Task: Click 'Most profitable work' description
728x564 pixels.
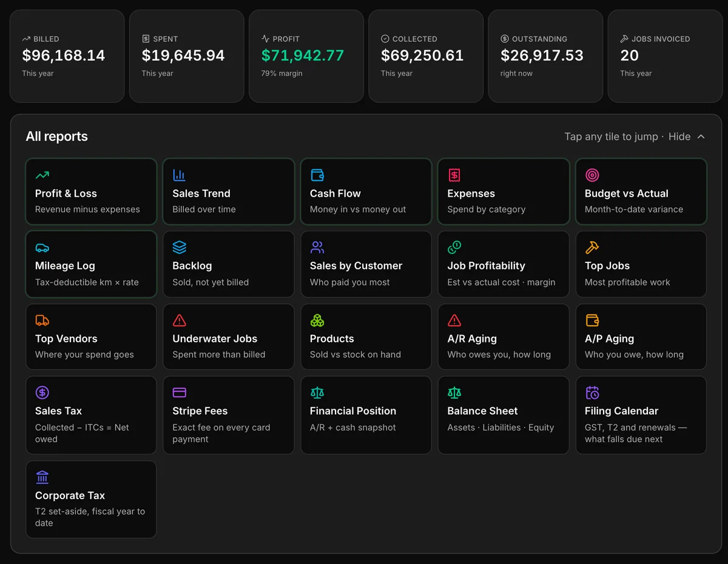Action: [x=627, y=282]
